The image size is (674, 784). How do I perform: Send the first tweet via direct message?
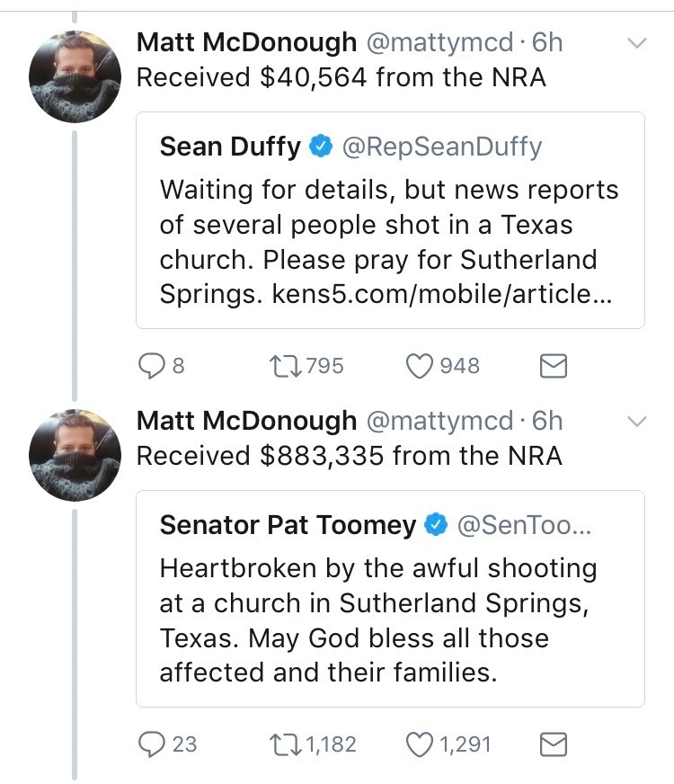[552, 366]
